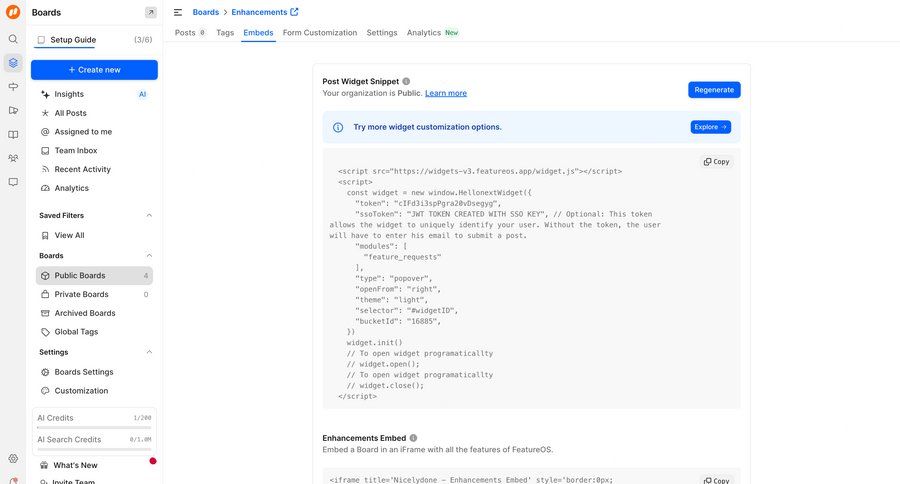Select Private Boards

[94, 294]
